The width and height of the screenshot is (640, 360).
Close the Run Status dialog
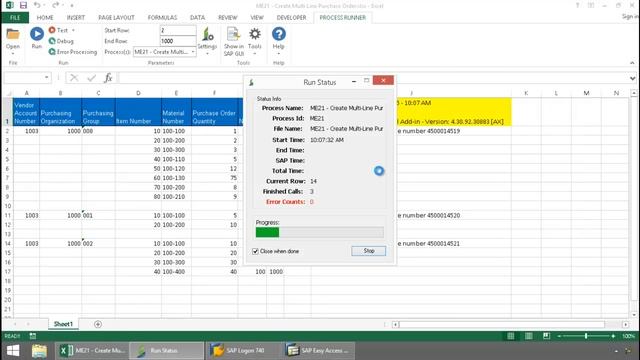point(383,80)
